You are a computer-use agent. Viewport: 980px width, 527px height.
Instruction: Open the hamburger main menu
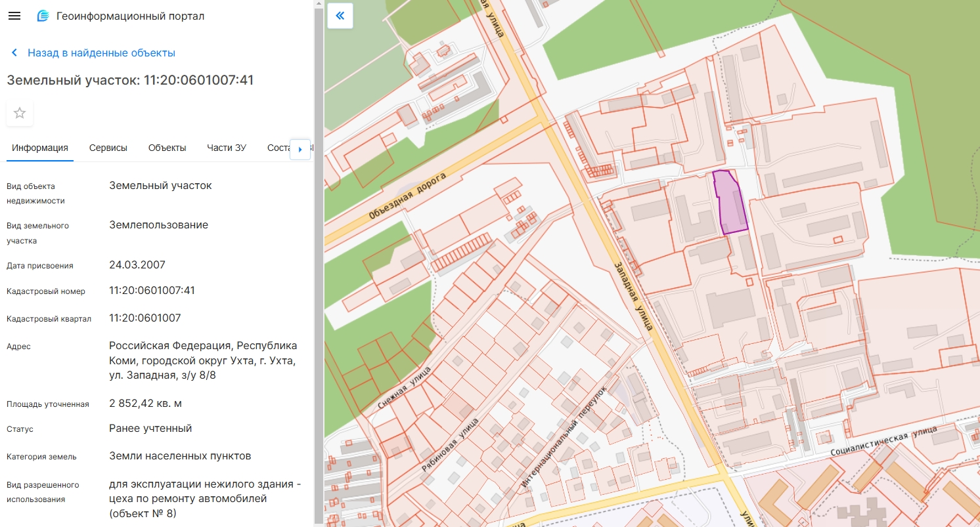click(14, 16)
